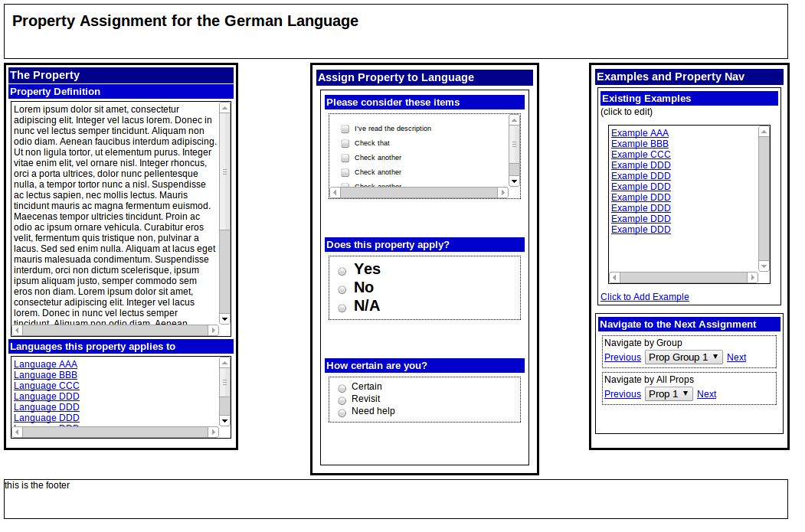Click Next in Navigate by All Props

[x=706, y=394]
